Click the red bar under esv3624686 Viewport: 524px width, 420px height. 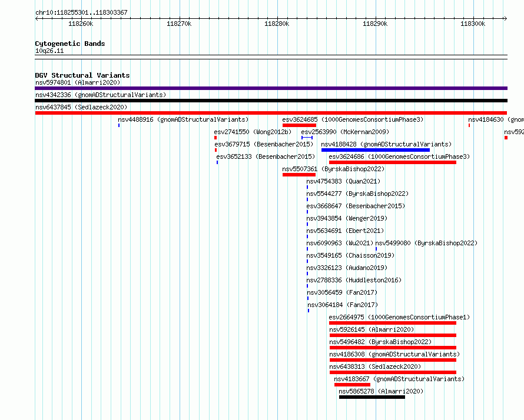[x=393, y=162]
